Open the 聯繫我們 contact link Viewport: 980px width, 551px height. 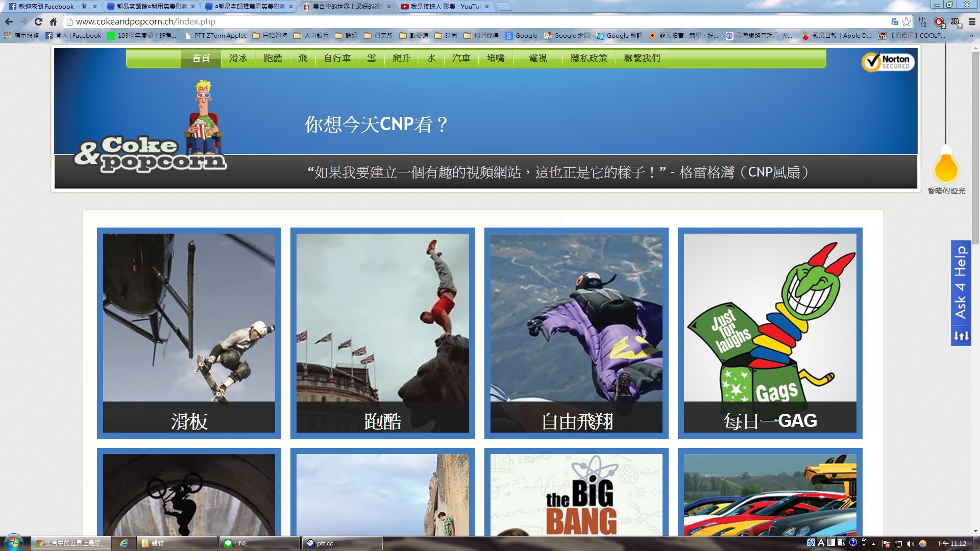pos(642,58)
